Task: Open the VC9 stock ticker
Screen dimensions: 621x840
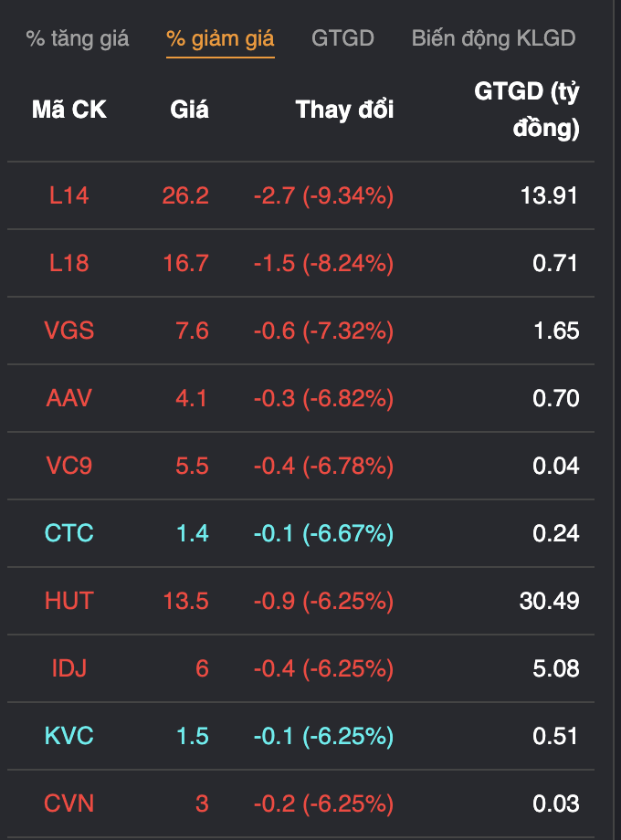Action: coord(69,466)
